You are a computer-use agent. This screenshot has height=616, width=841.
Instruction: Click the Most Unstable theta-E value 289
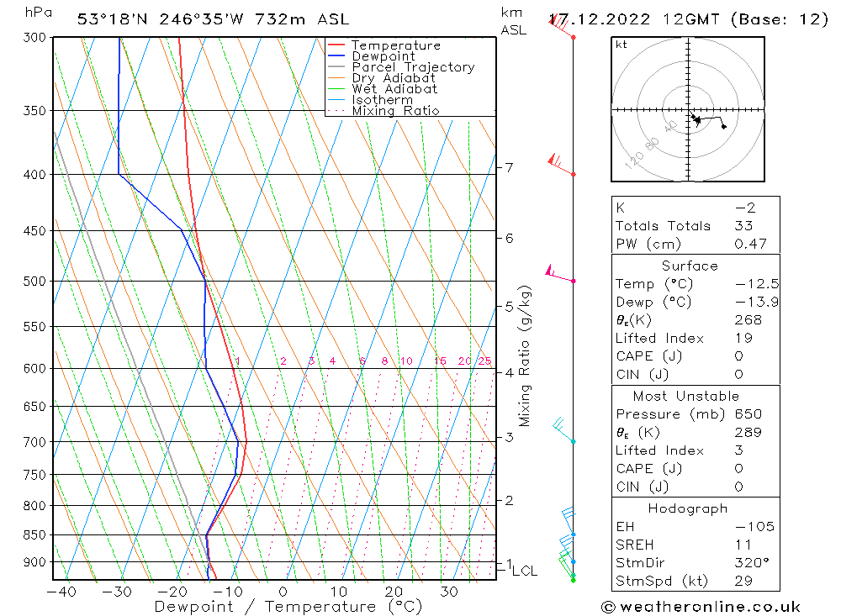pyautogui.click(x=748, y=433)
